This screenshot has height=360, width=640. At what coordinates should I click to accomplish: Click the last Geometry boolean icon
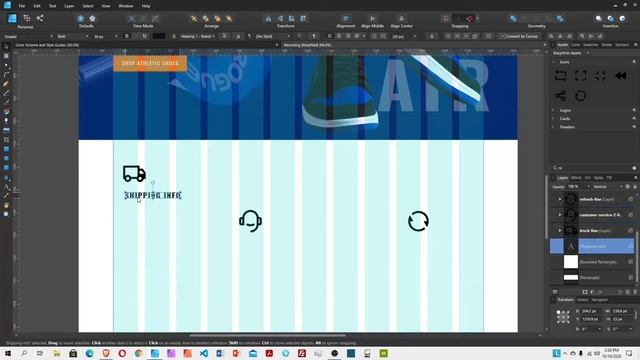[x=560, y=18]
